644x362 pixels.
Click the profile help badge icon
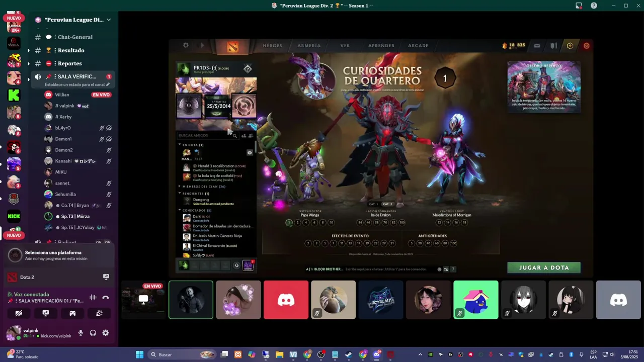tap(248, 69)
